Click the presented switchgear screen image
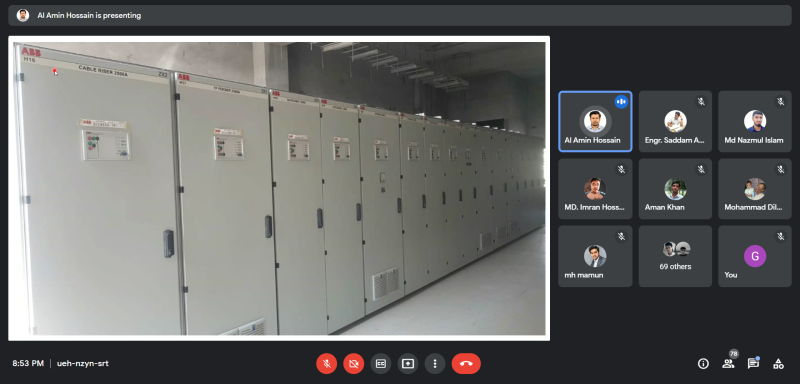 [x=279, y=188]
